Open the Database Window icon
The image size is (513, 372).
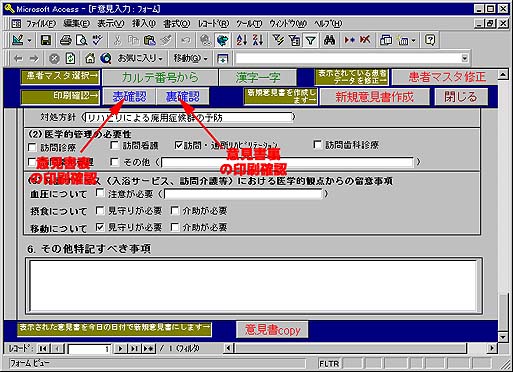tap(386, 40)
